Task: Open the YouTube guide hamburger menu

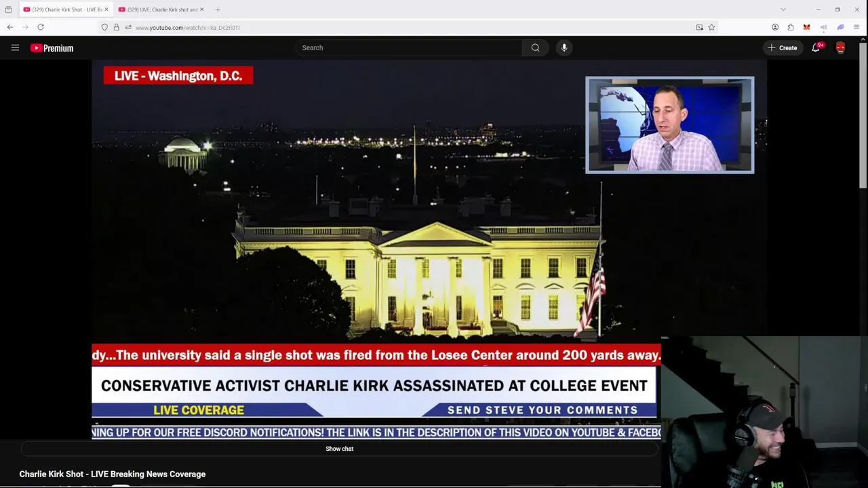Action: click(15, 47)
